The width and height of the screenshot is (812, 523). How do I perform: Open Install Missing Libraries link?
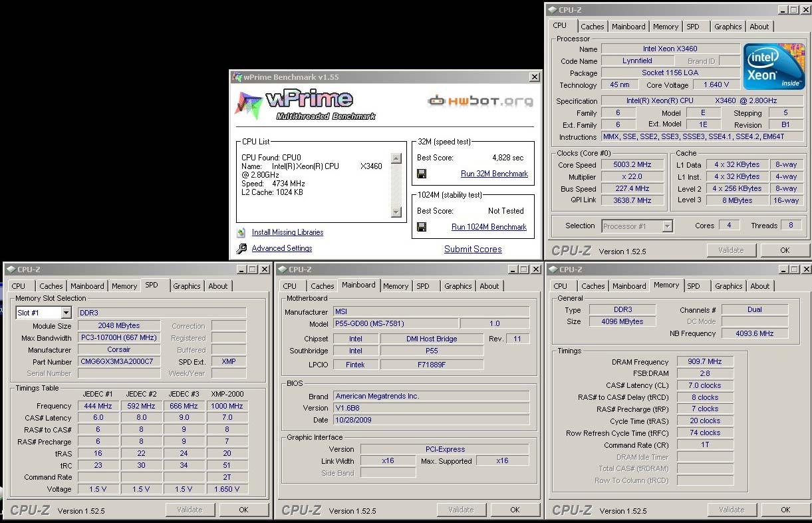click(x=287, y=232)
